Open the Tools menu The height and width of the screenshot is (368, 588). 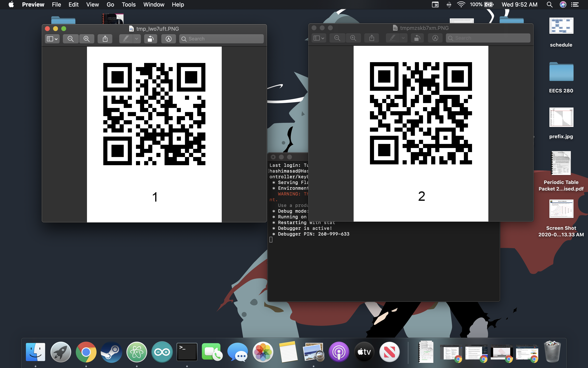point(129,4)
